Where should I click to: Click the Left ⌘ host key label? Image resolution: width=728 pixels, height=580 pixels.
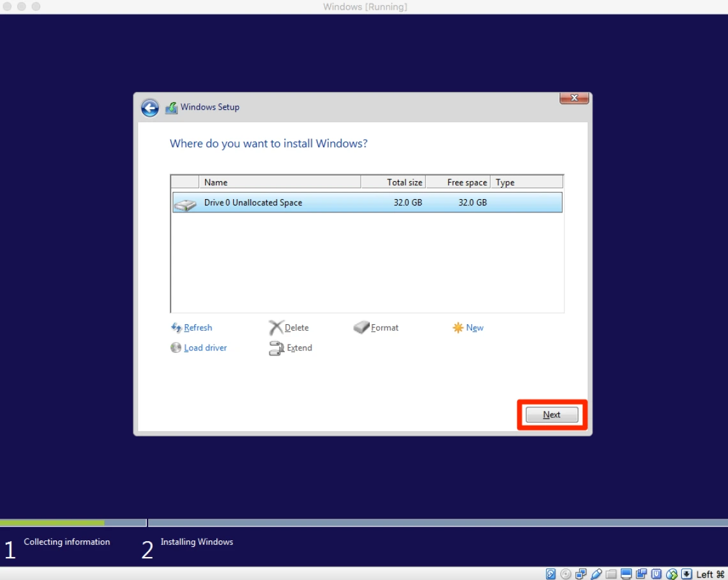(710, 574)
